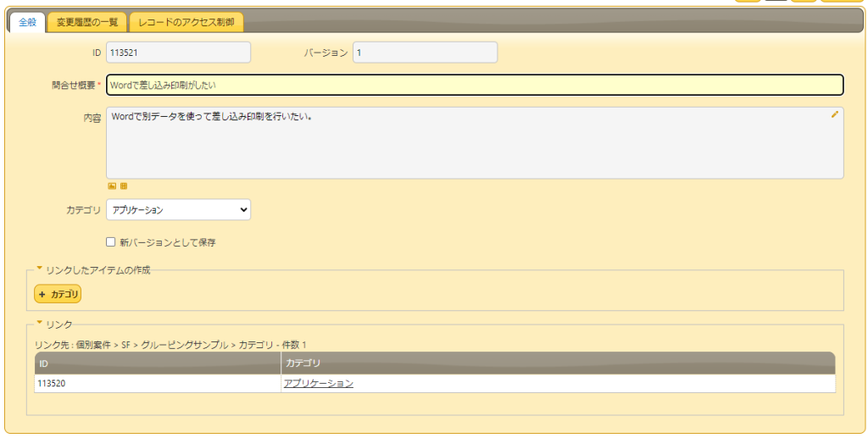Toggle the 新バージョンとして保存 checkbox
Viewport: 868px width, 438px height.
(x=111, y=241)
